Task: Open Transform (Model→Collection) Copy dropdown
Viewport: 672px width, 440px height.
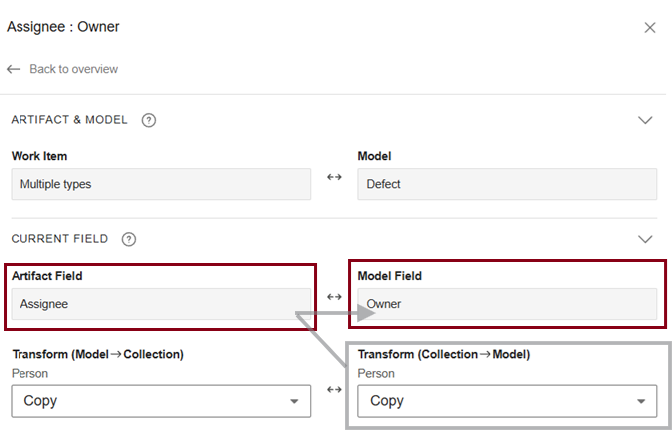Action: coord(161,401)
